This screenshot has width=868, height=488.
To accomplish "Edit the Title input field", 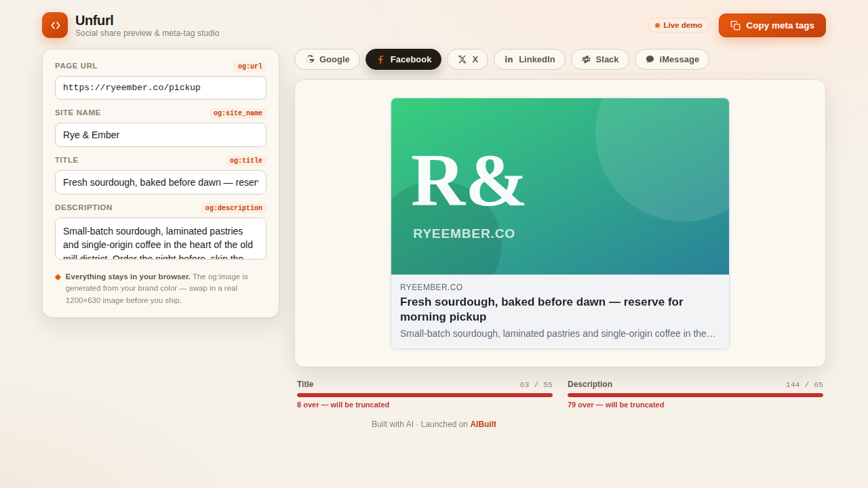I will (161, 182).
